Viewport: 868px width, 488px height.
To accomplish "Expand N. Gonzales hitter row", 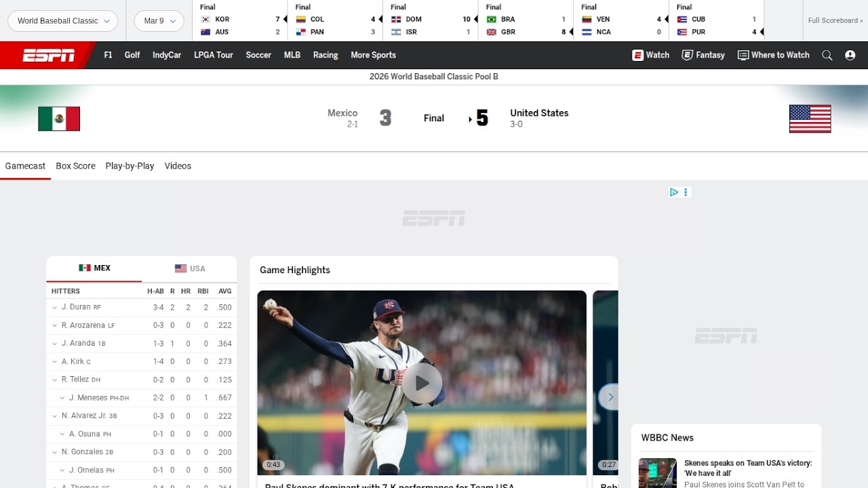I will tap(55, 452).
